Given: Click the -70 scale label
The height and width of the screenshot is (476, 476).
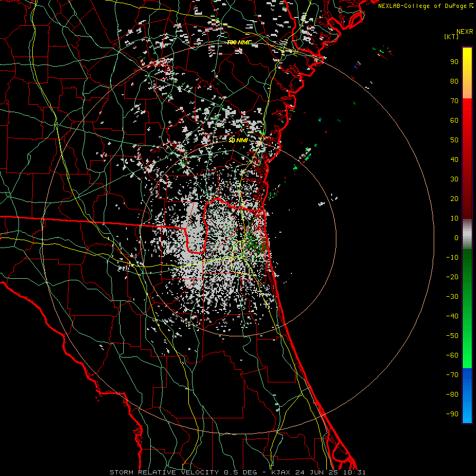Looking at the screenshot, I should (x=452, y=375).
